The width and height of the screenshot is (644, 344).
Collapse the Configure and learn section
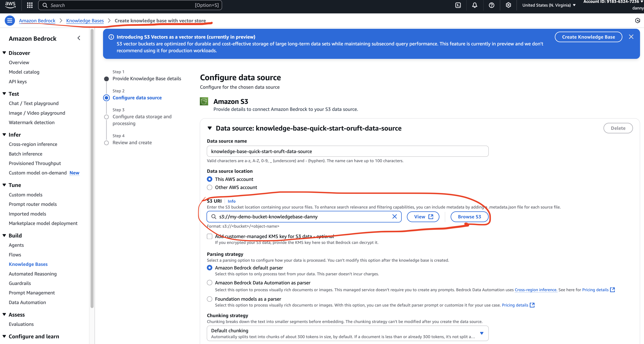[x=4, y=336]
